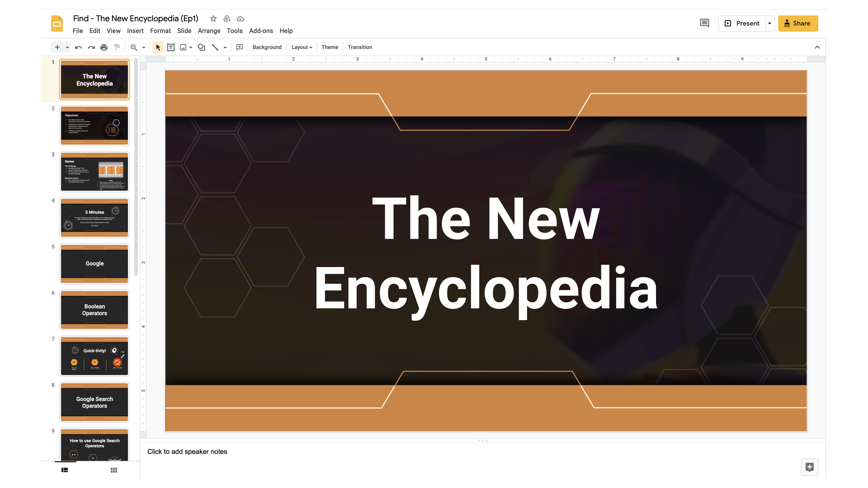This screenshot has width=868, height=488.
Task: Click the Share button
Action: click(797, 23)
